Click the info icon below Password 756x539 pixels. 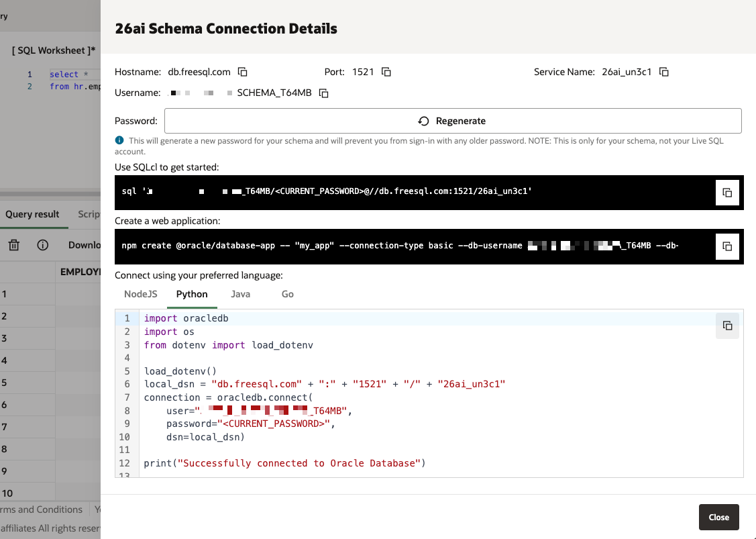pyautogui.click(x=119, y=140)
